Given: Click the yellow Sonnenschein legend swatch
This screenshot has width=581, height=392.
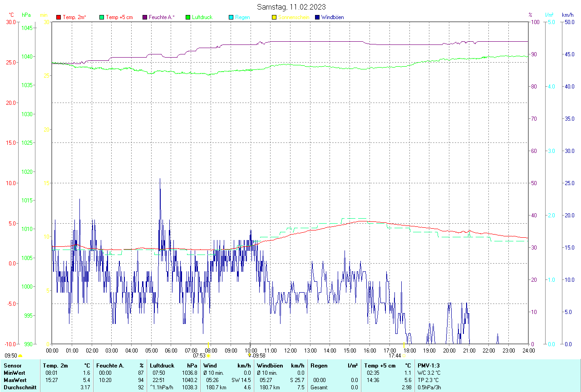Looking at the screenshot, I should pyautogui.click(x=274, y=17).
